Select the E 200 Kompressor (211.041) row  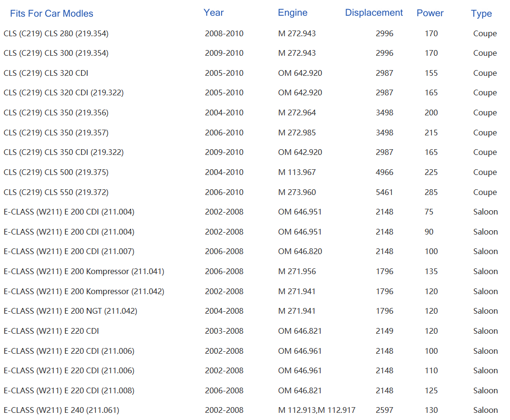pyautogui.click(x=84, y=271)
